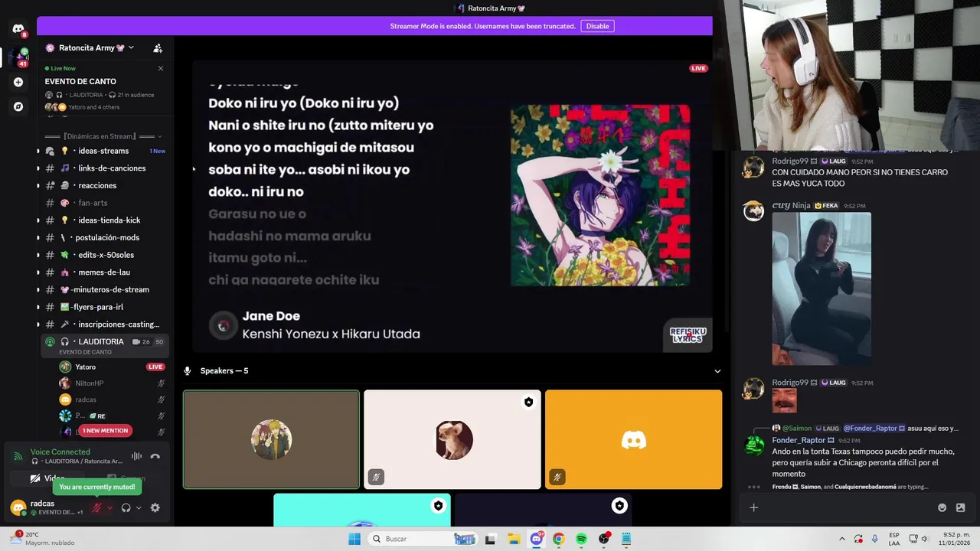Open Discord direct messages home icon
980x551 pixels.
pos(18,29)
